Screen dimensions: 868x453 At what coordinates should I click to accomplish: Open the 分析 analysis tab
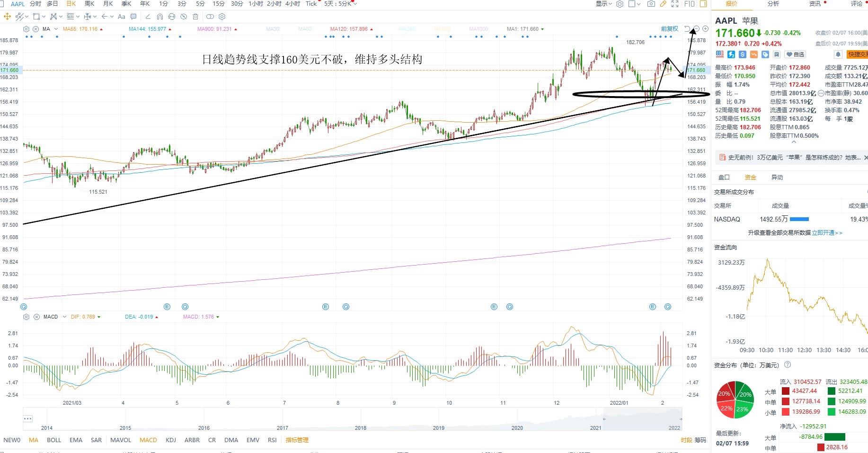click(773, 4)
